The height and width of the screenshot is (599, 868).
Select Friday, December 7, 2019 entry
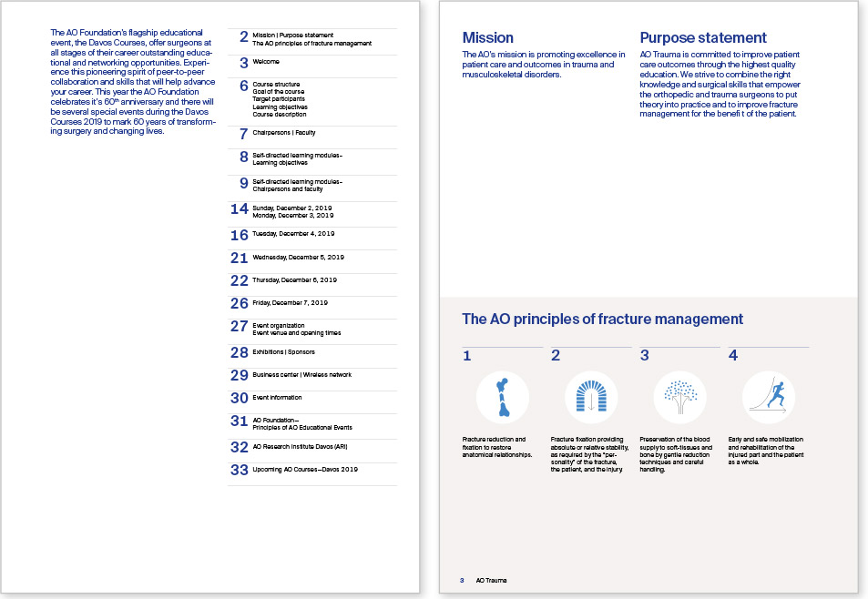click(x=290, y=302)
